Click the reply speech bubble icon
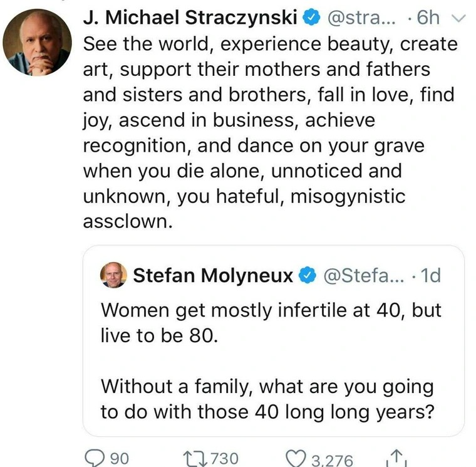The image size is (476, 467). (x=96, y=458)
